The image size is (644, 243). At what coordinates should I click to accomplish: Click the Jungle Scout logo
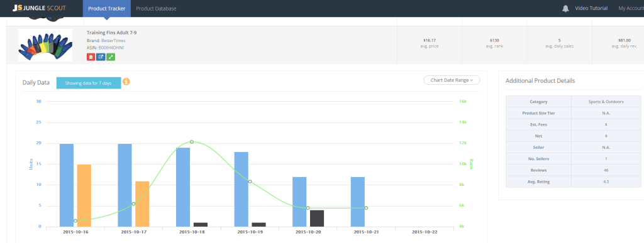pos(38,8)
